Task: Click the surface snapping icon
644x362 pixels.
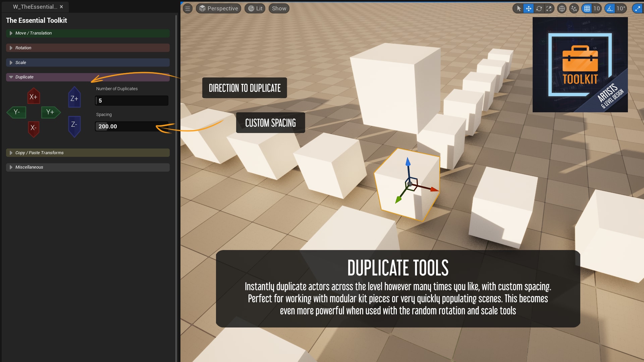Action: [574, 9]
